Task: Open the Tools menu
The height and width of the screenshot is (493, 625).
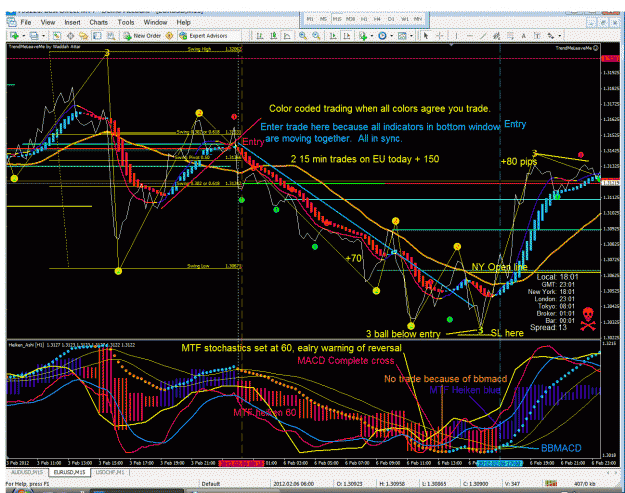Action: point(126,22)
